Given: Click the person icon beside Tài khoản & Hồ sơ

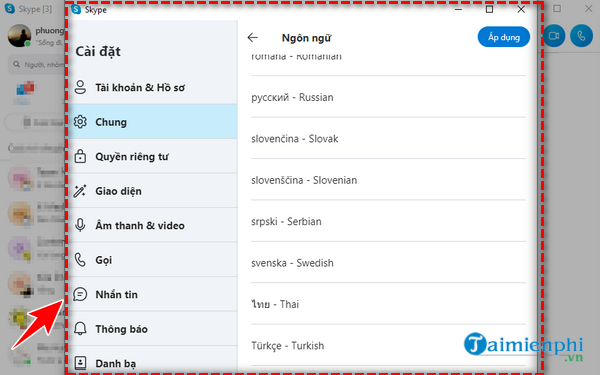Looking at the screenshot, I should (80, 87).
